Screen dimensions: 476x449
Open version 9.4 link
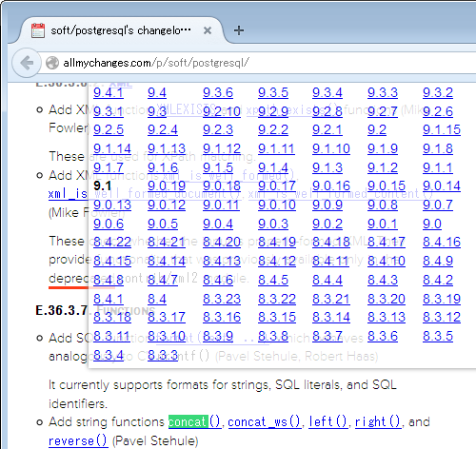(157, 93)
